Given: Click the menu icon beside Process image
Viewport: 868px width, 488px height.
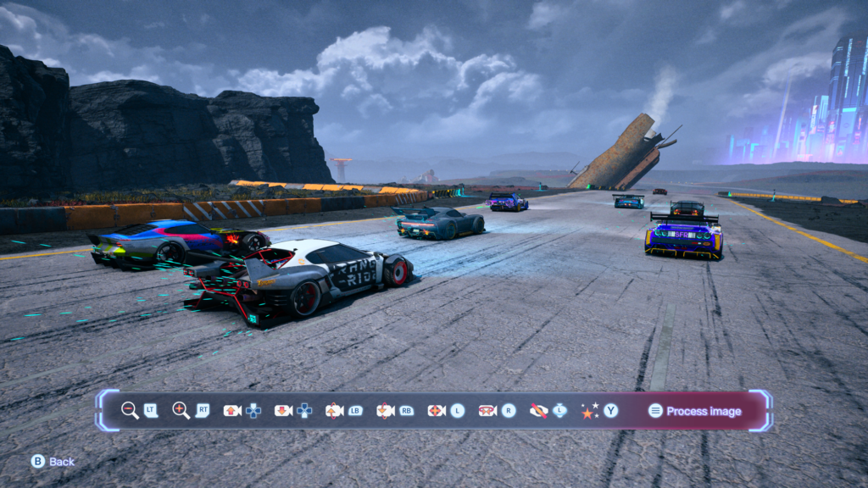Looking at the screenshot, I should [655, 411].
